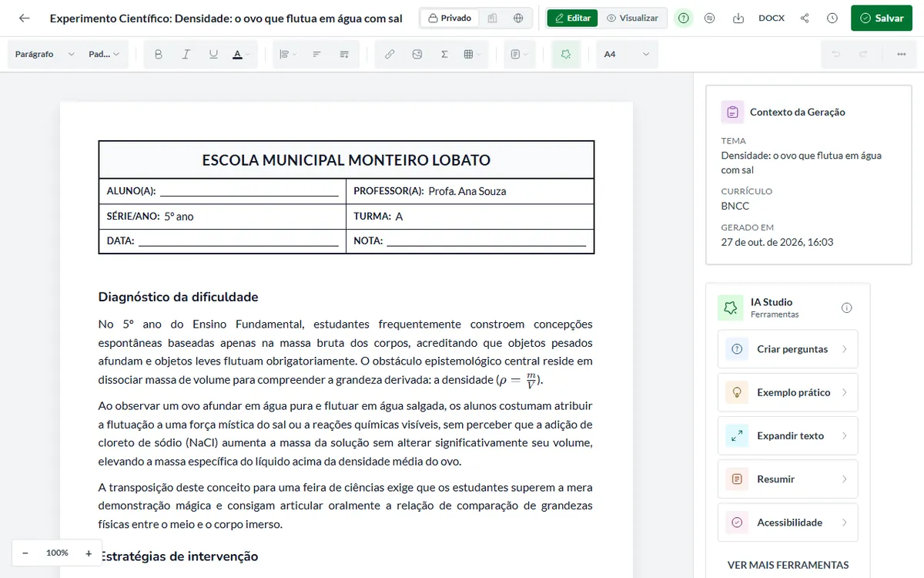Open the Parágrafo style dropdown
Screen dimensions: 924x578
(45, 54)
